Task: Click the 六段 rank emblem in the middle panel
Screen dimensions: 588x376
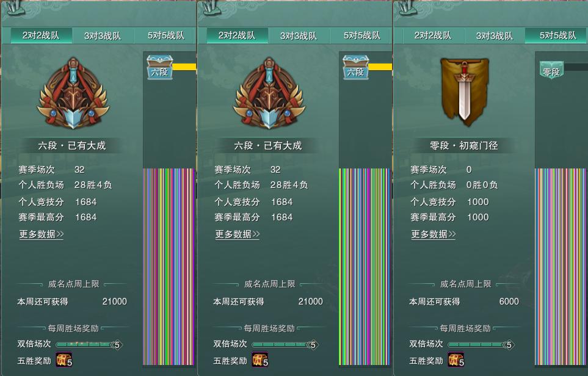Action: point(269,93)
